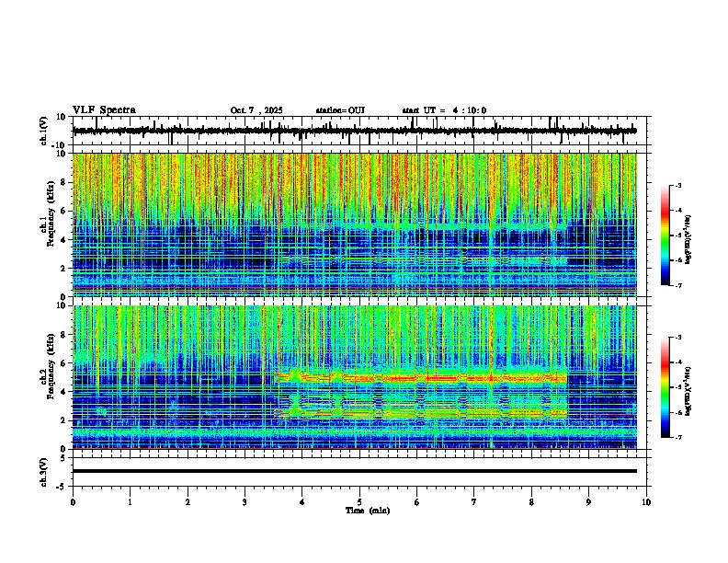
Task: Click the "Time (min)" axis title
Action: [x=368, y=511]
